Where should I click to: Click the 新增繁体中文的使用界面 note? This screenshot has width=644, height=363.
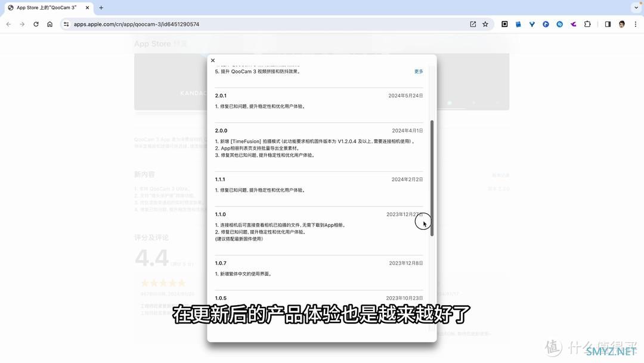(243, 274)
